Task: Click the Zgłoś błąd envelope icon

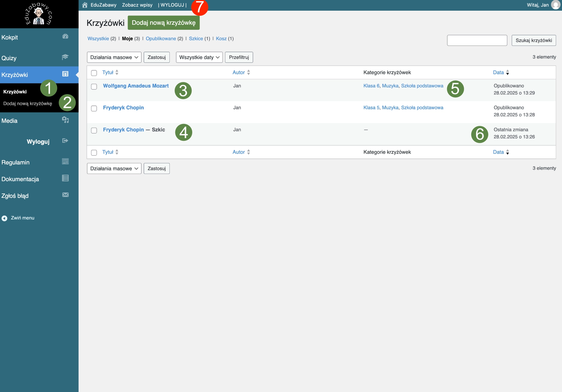Action: (65, 195)
